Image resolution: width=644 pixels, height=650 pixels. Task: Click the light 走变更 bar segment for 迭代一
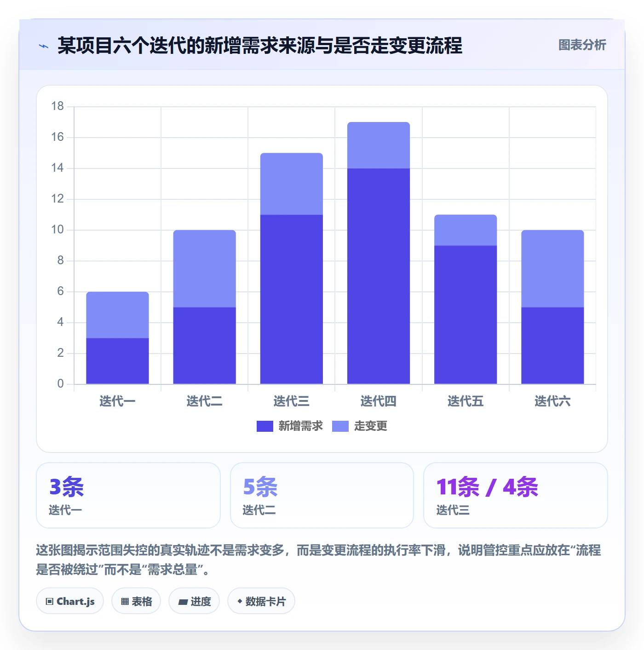[117, 315]
